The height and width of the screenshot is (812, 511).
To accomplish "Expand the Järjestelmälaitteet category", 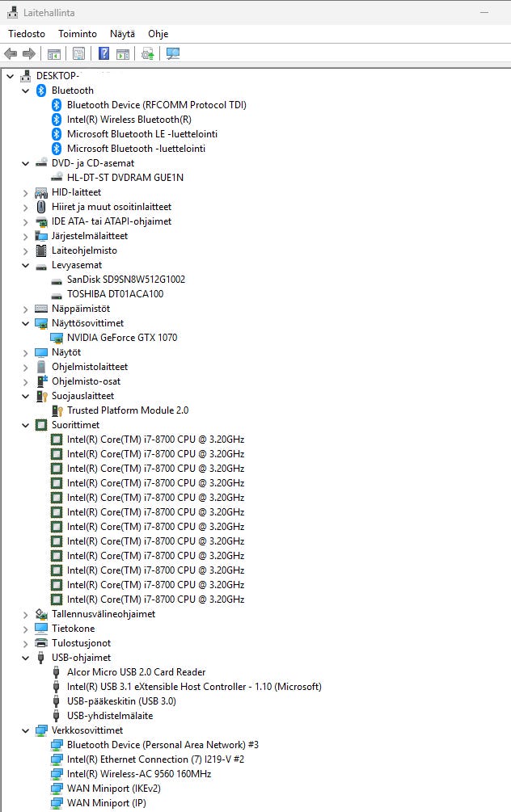I will tap(25, 236).
